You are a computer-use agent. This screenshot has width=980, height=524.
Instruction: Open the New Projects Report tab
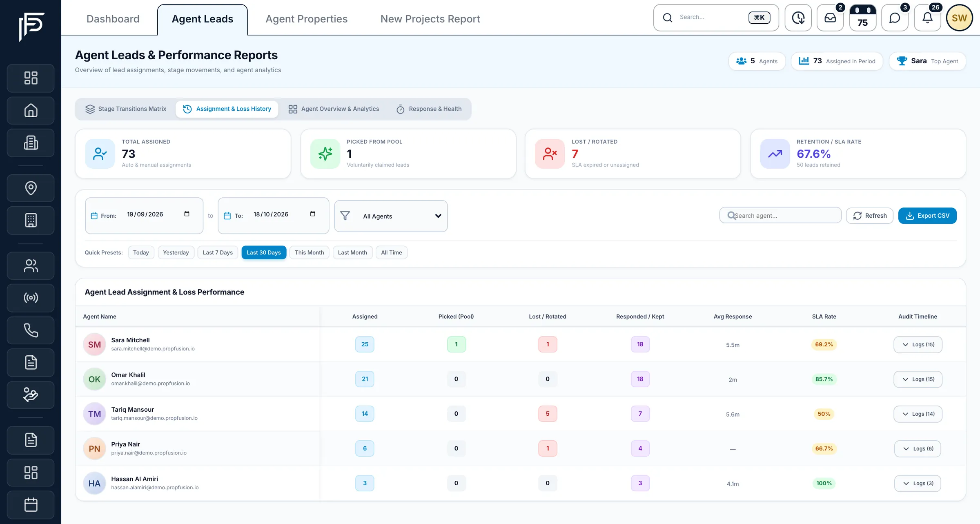coord(430,19)
